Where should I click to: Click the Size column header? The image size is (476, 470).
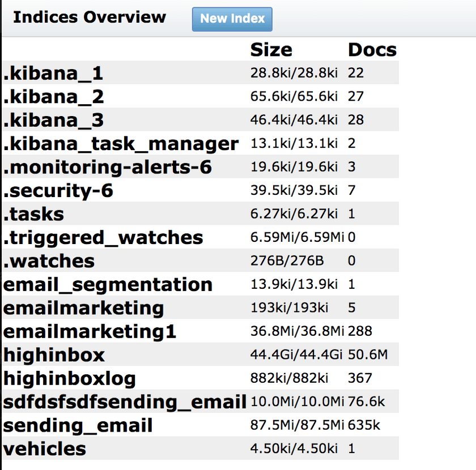click(271, 50)
